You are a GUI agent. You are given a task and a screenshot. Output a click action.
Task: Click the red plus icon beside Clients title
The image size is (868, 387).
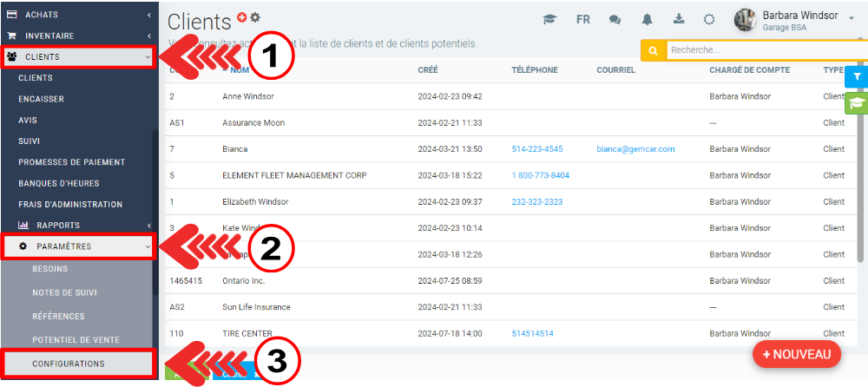[x=242, y=17]
